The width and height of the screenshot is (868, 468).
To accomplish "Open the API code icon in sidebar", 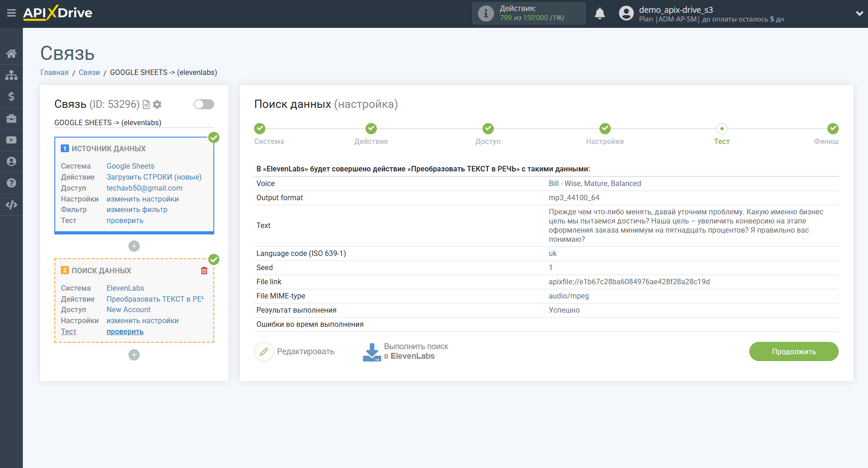I will point(11,204).
